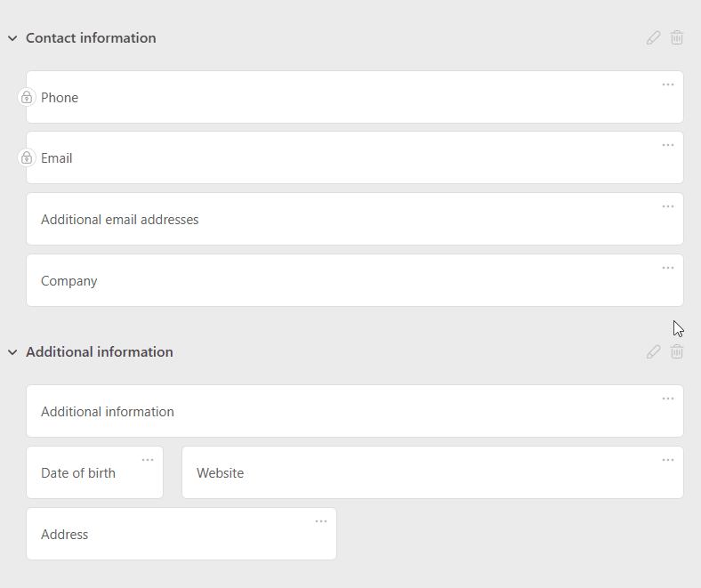Open more options for Additional email addresses

(x=668, y=206)
